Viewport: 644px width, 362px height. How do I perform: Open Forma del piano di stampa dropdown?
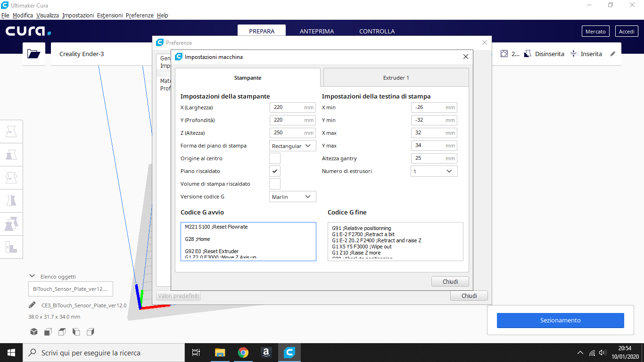292,146
